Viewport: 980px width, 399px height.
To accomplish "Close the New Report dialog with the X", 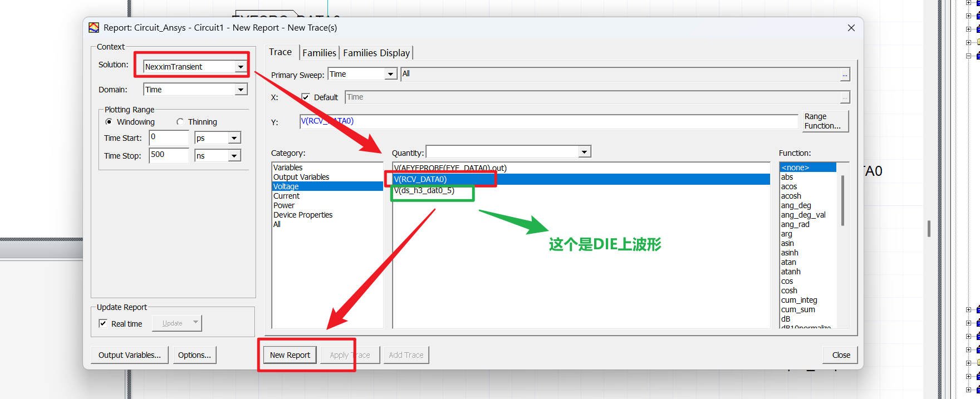I will coord(851,28).
